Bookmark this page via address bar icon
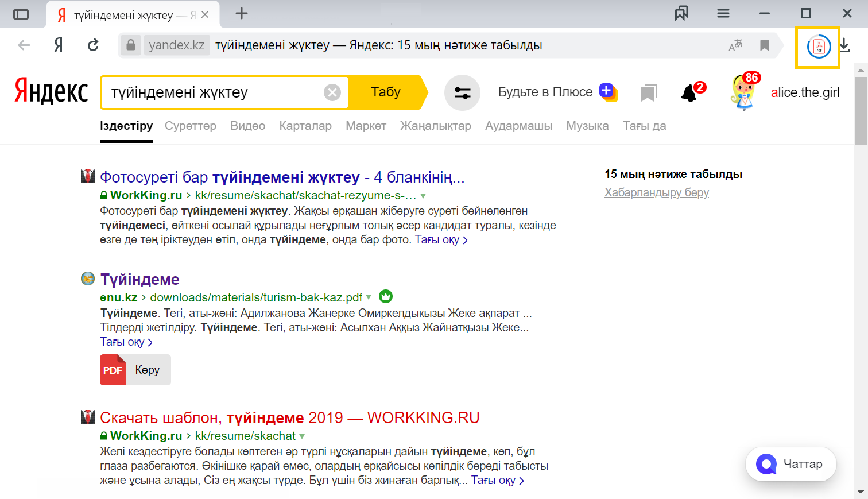868x499 pixels. click(765, 45)
